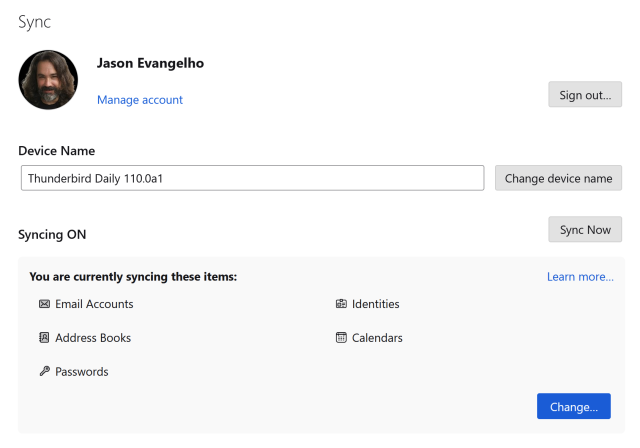This screenshot has width=640, height=448.
Task: Click the ID card icon beside Identities
Action: (x=341, y=304)
